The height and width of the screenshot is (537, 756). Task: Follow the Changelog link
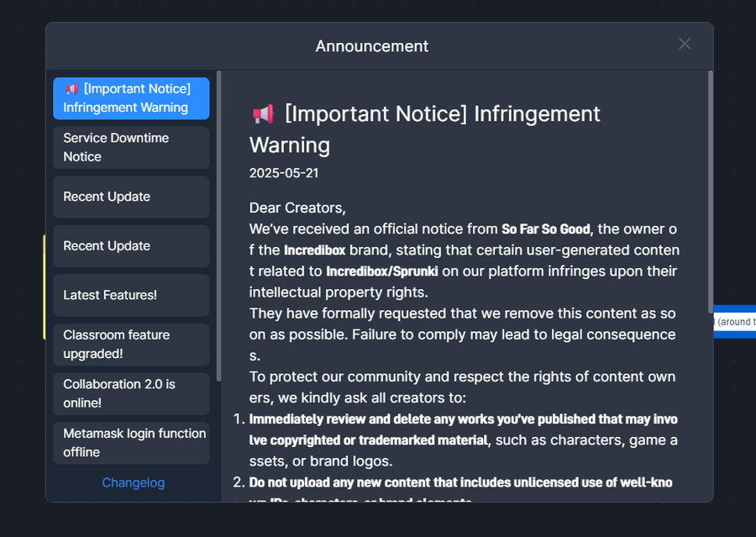(133, 482)
